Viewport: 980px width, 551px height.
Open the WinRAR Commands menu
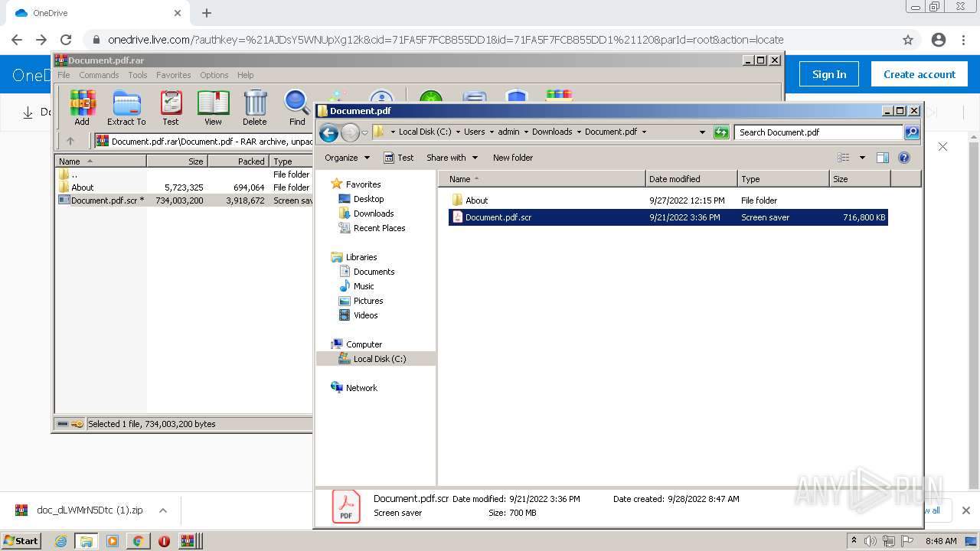(99, 75)
